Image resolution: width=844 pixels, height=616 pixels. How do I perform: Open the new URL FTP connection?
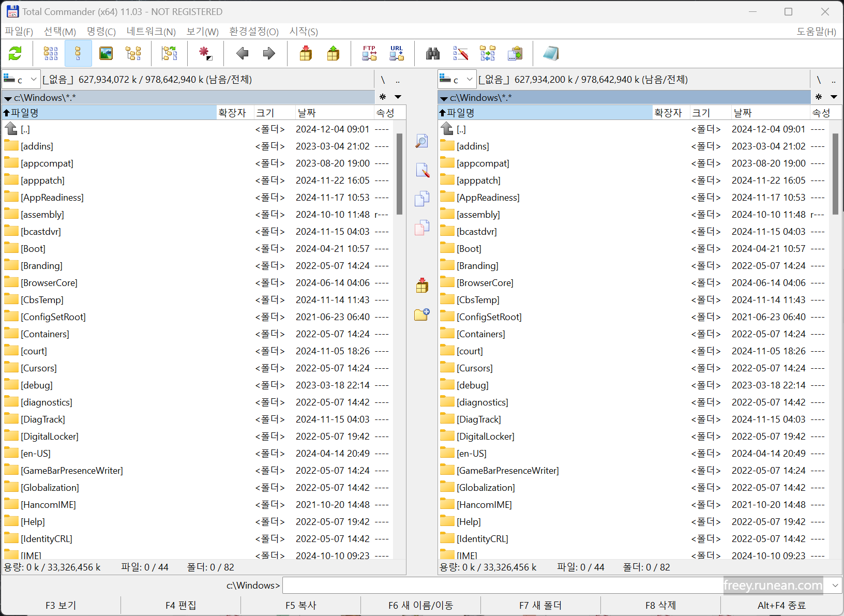[x=397, y=53]
